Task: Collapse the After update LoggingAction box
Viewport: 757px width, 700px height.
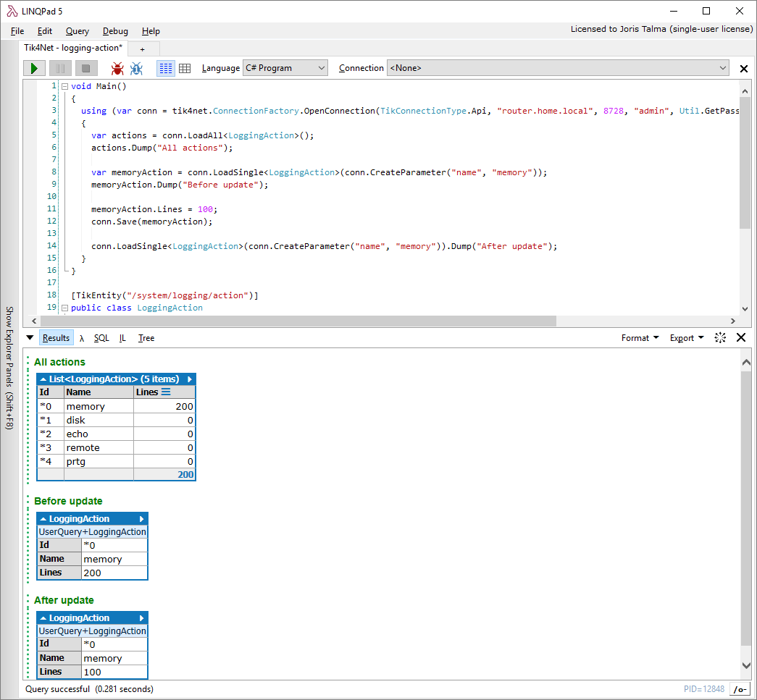Action: (43, 618)
